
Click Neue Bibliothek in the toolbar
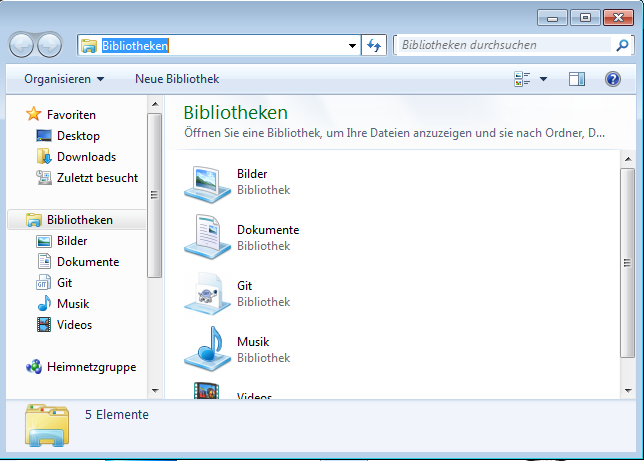click(177, 79)
